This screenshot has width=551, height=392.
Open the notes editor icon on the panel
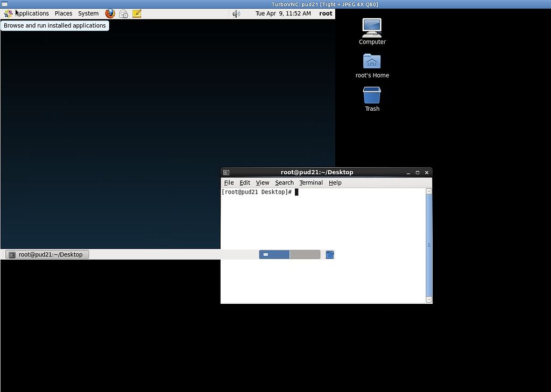[136, 13]
